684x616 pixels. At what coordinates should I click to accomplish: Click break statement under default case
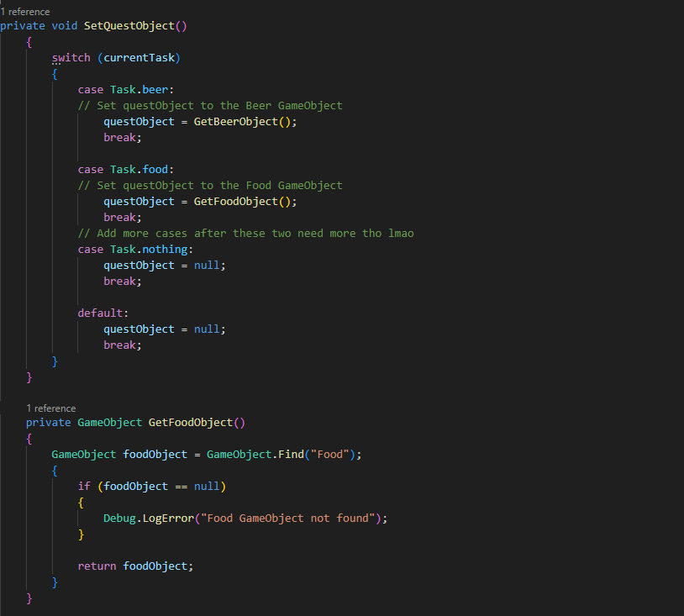123,345
